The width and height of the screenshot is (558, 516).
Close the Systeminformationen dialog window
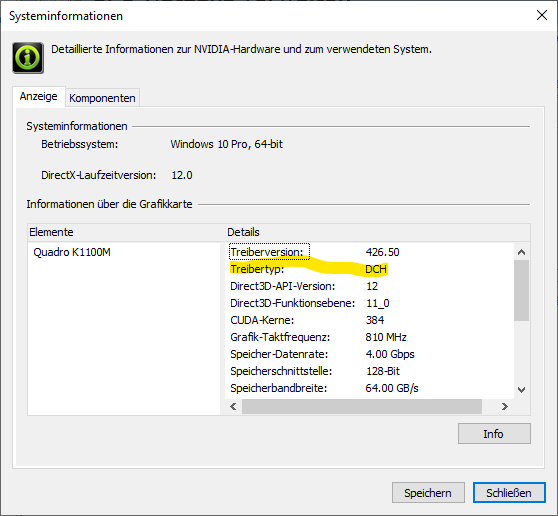click(x=542, y=15)
